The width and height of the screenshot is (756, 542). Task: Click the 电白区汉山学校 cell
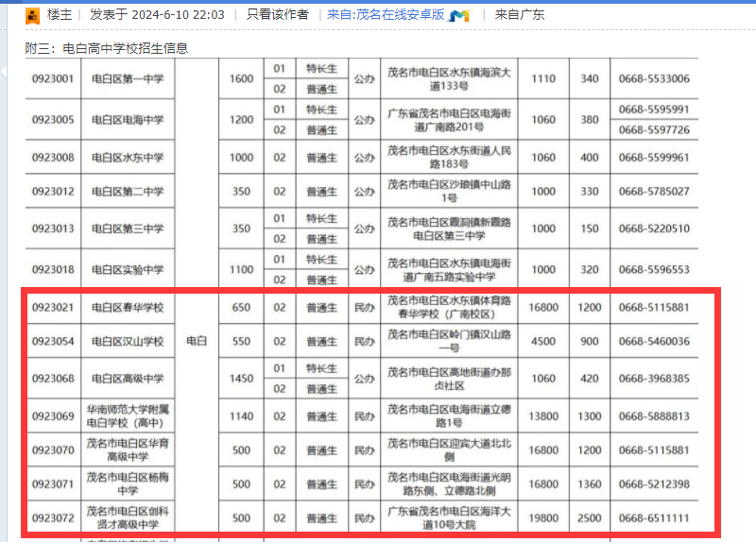(x=128, y=342)
